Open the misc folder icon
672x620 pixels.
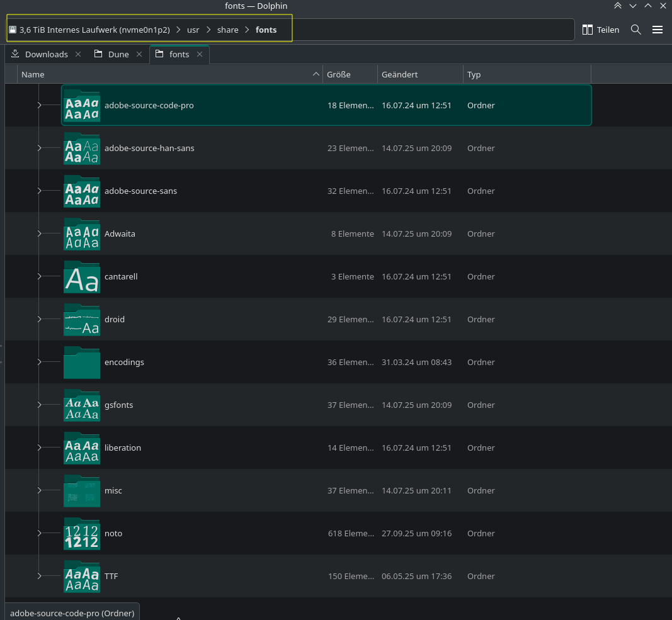coord(82,491)
